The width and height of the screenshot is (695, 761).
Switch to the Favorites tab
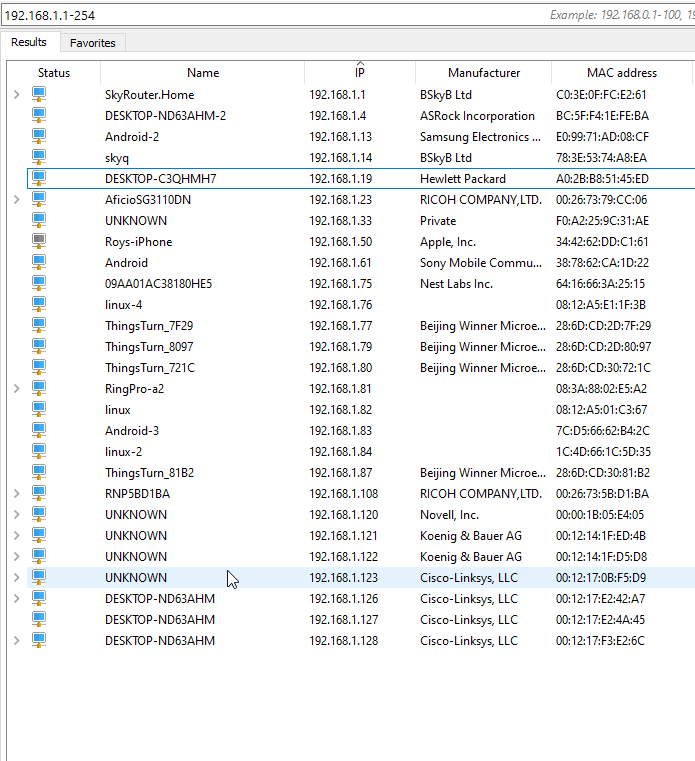[x=92, y=43]
